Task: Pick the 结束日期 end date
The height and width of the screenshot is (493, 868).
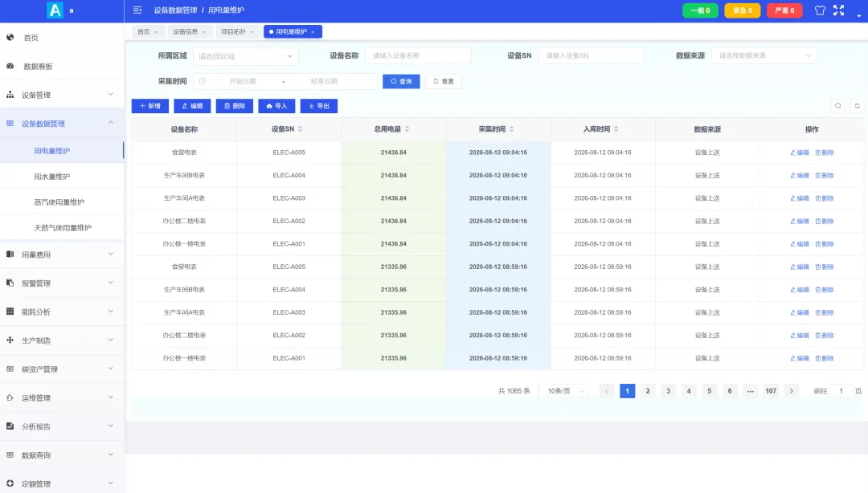Action: tap(324, 81)
